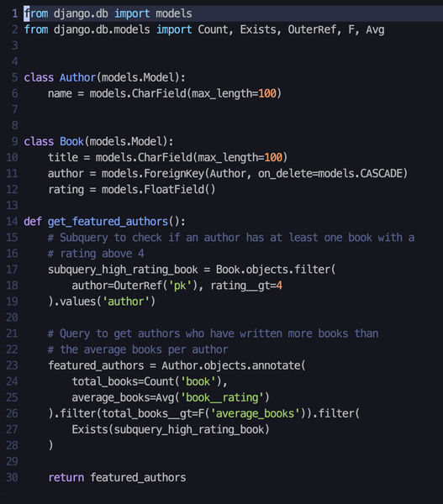Click the 'pk' string literal
The width and height of the screenshot is (443, 504).
(x=180, y=286)
